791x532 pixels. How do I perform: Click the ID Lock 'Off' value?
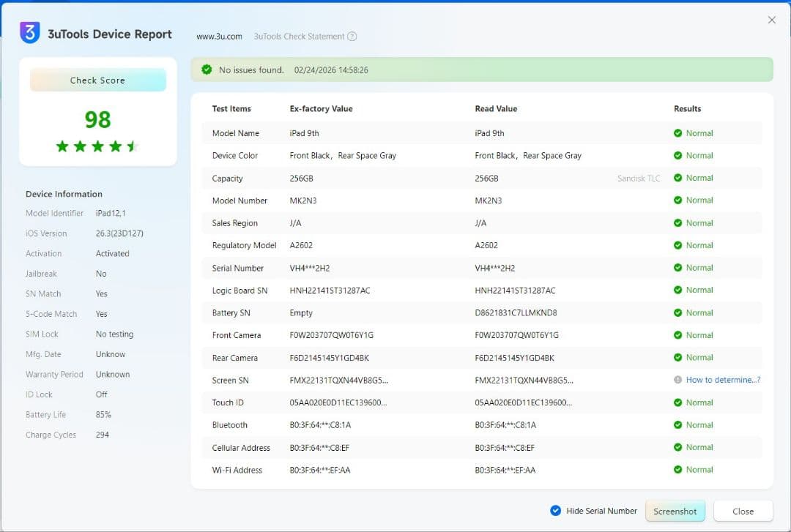(x=101, y=394)
